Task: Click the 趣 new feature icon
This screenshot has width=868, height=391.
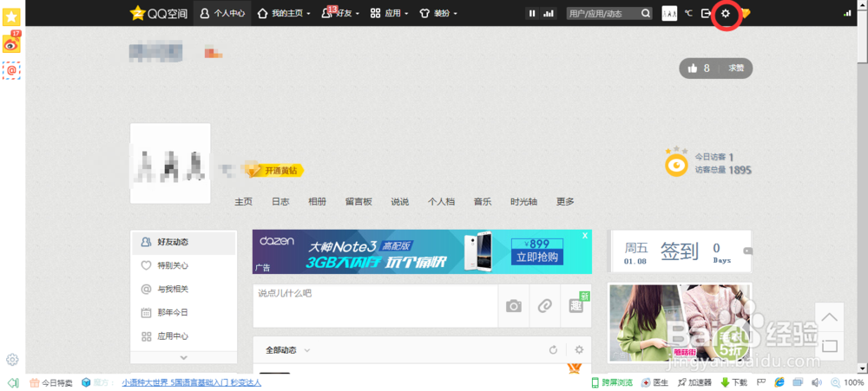Action: [576, 306]
